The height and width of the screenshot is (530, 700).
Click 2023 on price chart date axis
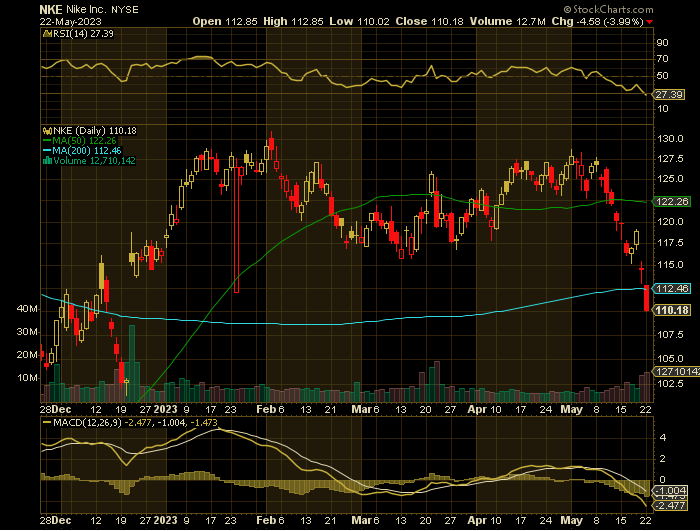pyautogui.click(x=165, y=409)
